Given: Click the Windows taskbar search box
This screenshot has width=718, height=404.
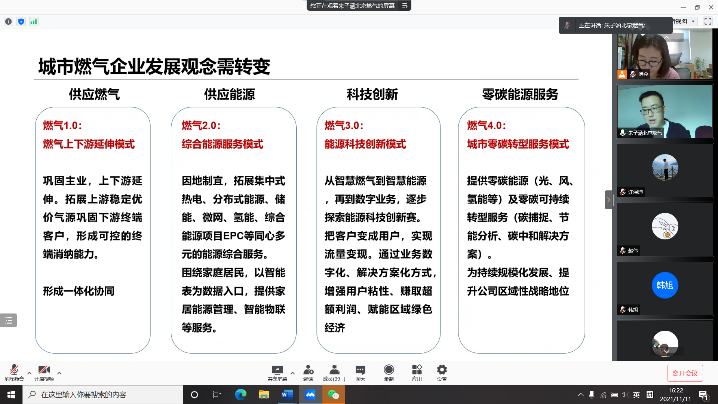Looking at the screenshot, I should (x=110, y=394).
